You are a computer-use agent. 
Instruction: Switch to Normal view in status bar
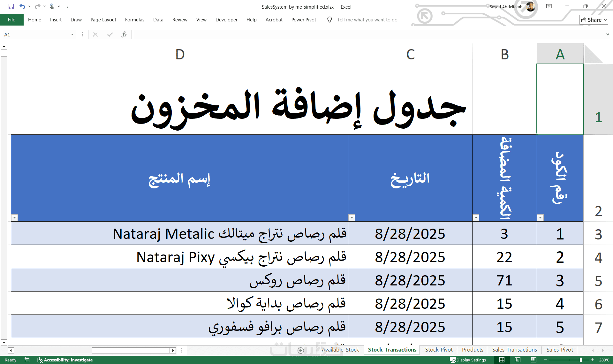coord(502,360)
